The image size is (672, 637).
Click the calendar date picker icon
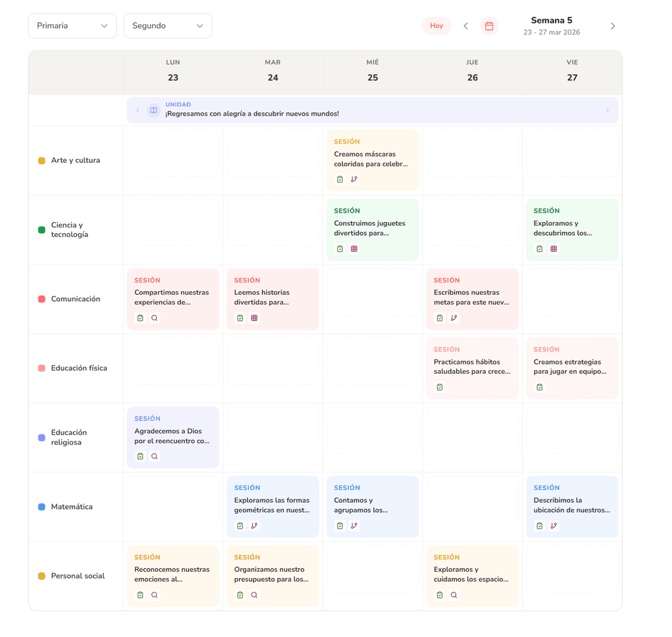pos(489,26)
